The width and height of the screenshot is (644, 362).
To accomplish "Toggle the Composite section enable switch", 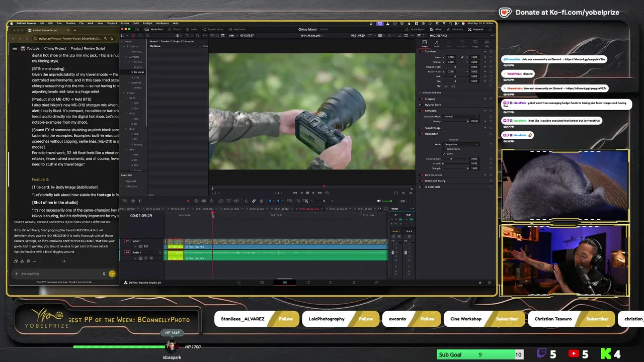I will [422, 111].
